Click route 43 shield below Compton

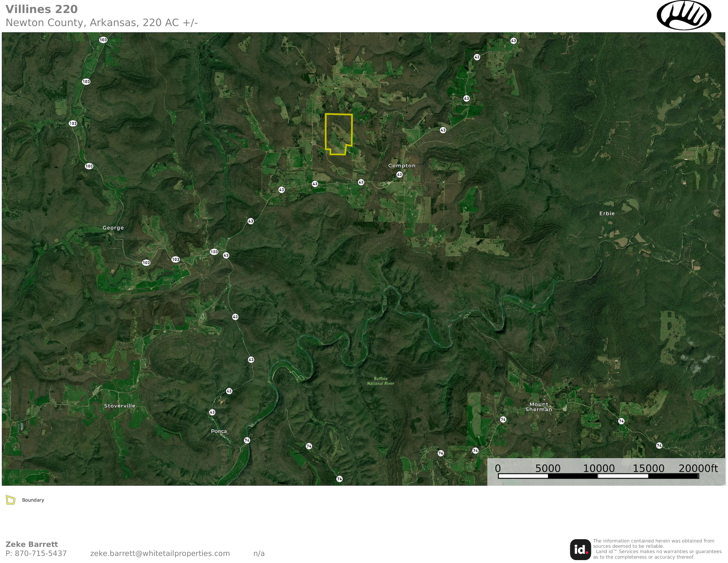pos(399,174)
